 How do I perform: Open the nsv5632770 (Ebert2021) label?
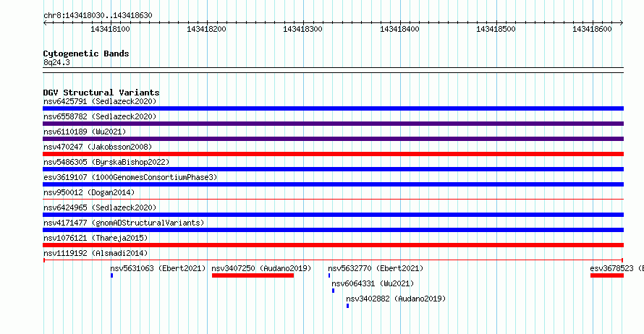point(376,268)
